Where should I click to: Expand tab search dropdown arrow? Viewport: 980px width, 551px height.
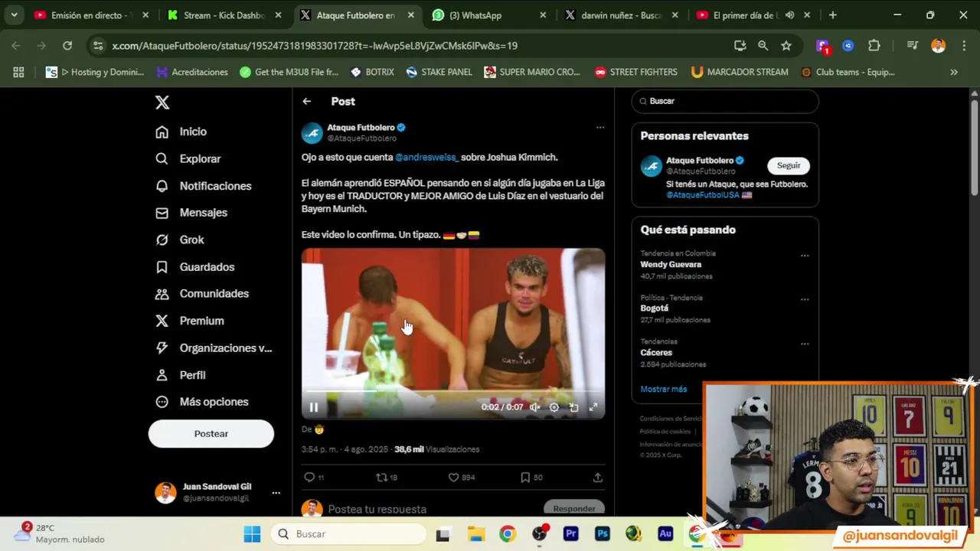(14, 15)
